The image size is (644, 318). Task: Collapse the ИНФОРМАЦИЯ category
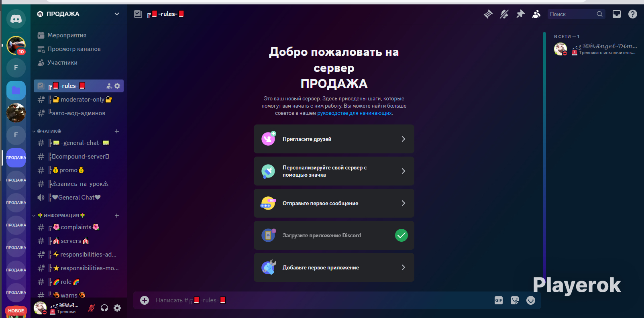click(x=59, y=216)
